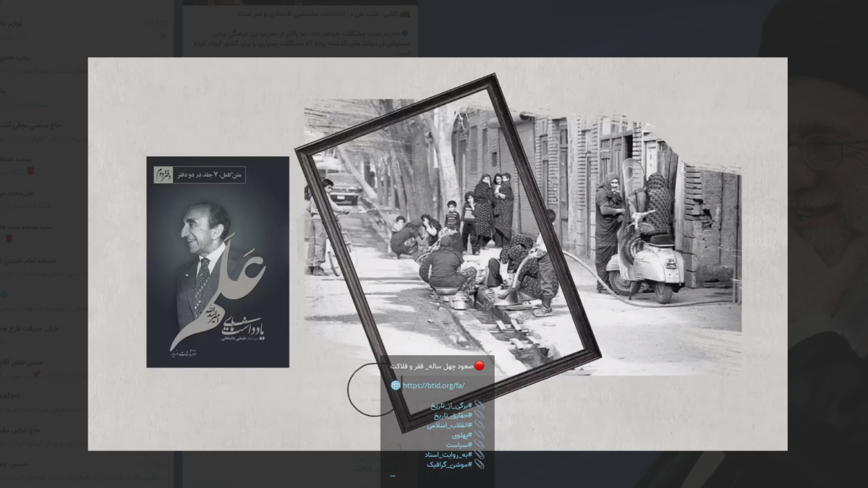Click caption title صعود چهل ساله_ فقر و فلاکت
This screenshot has height=488, width=868.
(x=432, y=367)
